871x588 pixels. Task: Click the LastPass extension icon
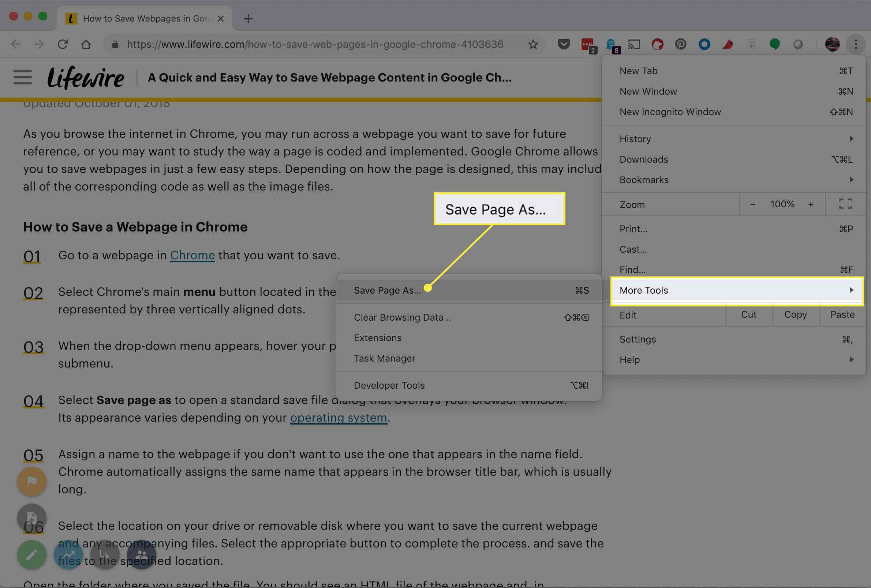tap(587, 44)
